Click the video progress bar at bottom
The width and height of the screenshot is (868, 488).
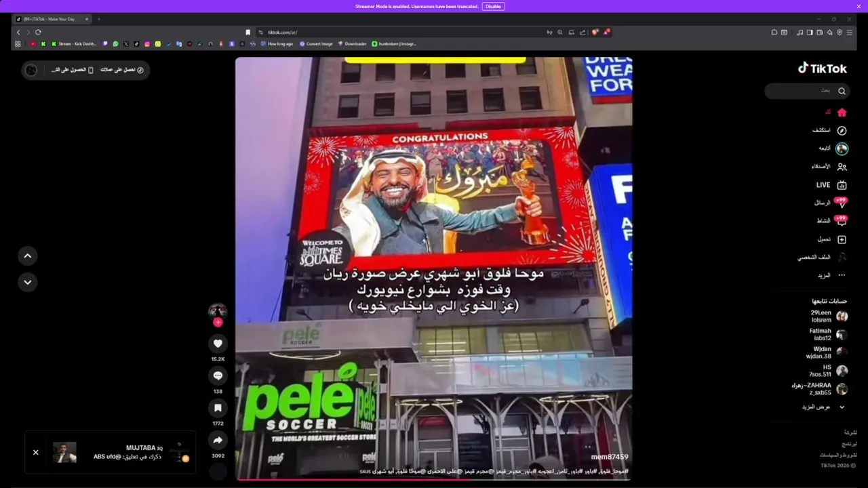click(434, 479)
